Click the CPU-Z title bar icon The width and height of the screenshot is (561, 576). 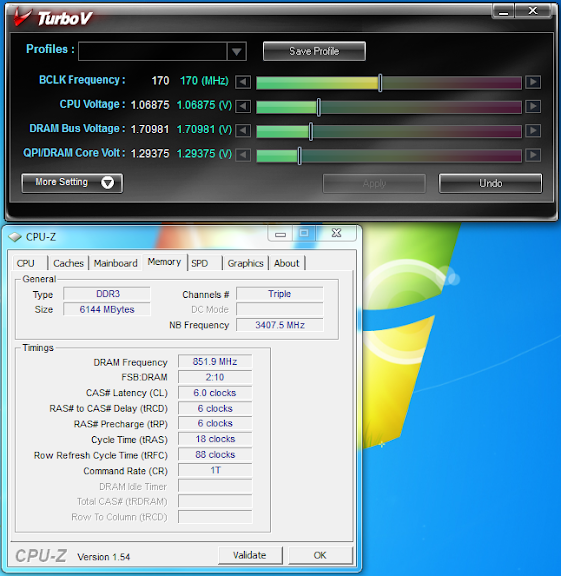coord(15,237)
